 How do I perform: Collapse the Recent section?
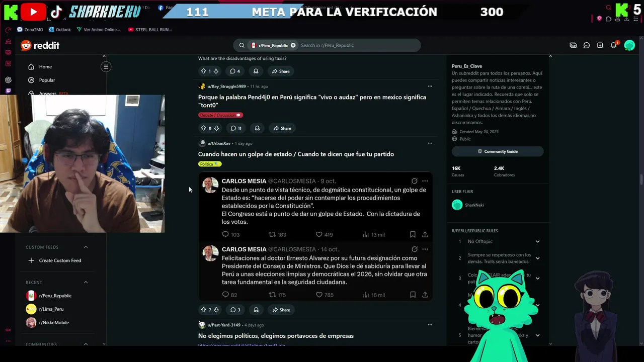pyautogui.click(x=86, y=282)
